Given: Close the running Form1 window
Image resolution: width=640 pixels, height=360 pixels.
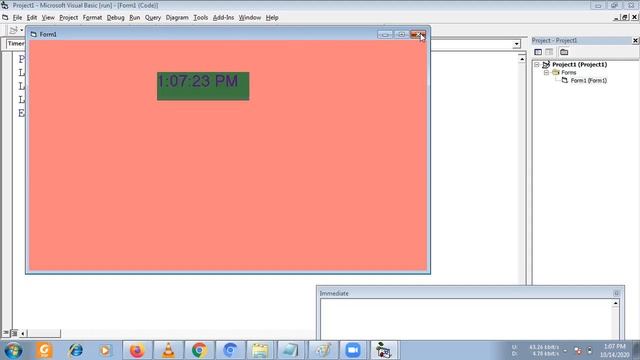Looking at the screenshot, I should (418, 35).
